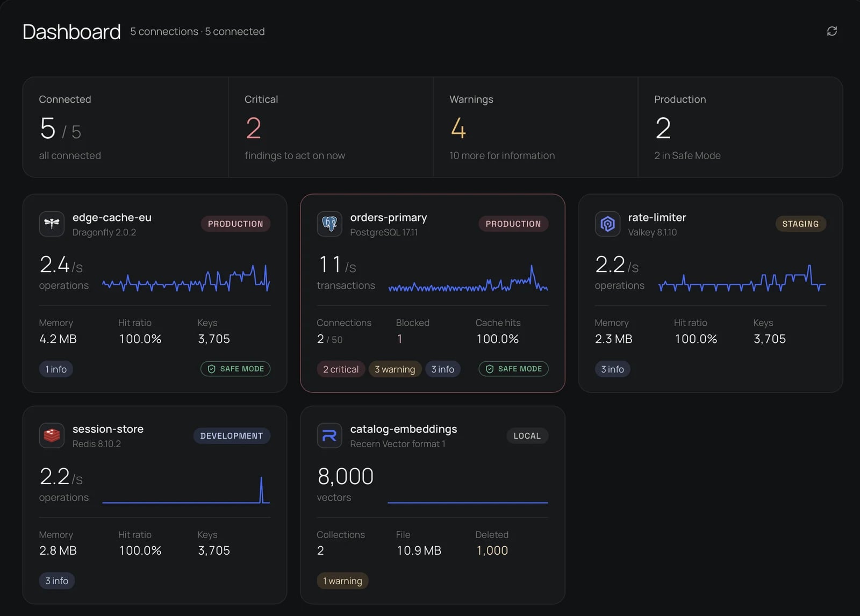The height and width of the screenshot is (616, 860).
Task: Click the DEVELOPMENT tag on session-store
Action: 232,436
